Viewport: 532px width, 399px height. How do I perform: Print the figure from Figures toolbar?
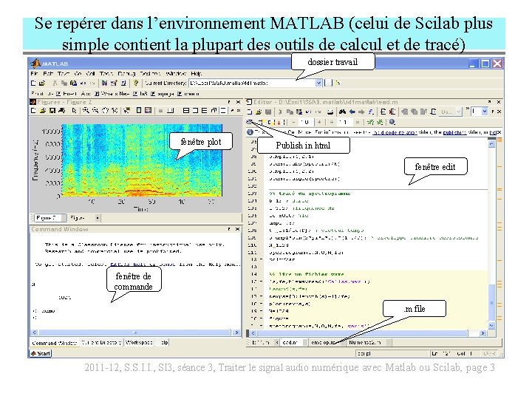(x=61, y=111)
